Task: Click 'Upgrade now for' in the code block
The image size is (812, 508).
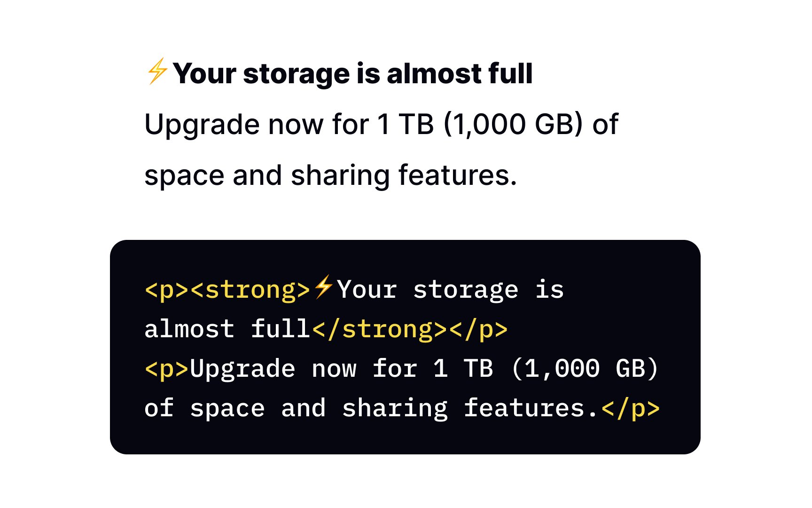Action: pyautogui.click(x=304, y=369)
